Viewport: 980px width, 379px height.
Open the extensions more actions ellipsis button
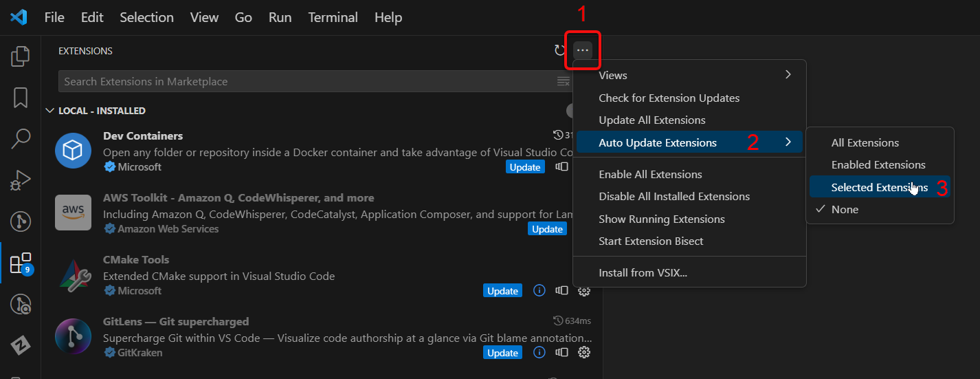tap(583, 50)
